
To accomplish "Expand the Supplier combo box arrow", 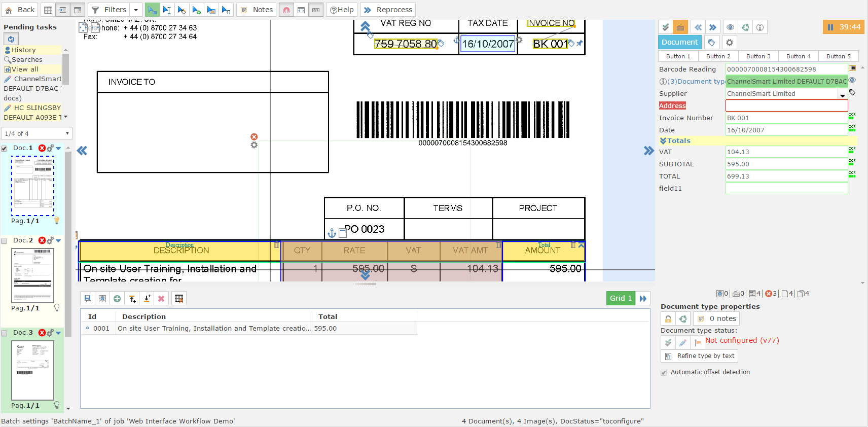I will point(843,94).
